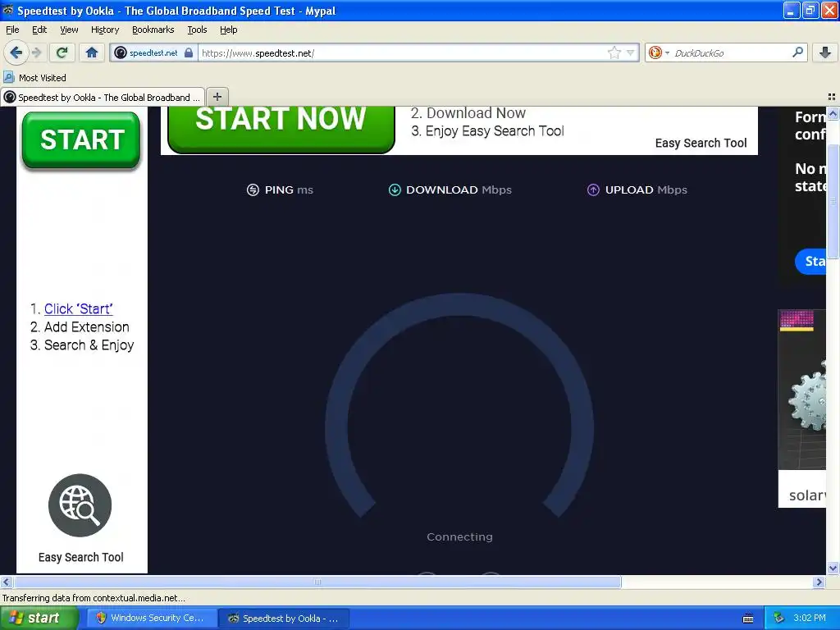Click the PING gauge icon

[x=253, y=189]
